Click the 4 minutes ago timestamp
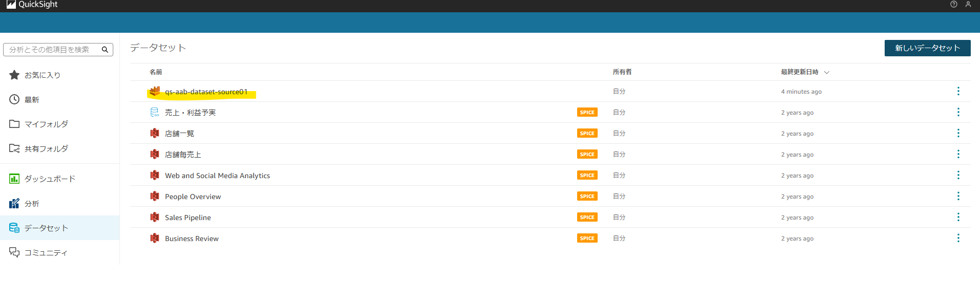Image resolution: width=980 pixels, height=303 pixels. (801, 92)
